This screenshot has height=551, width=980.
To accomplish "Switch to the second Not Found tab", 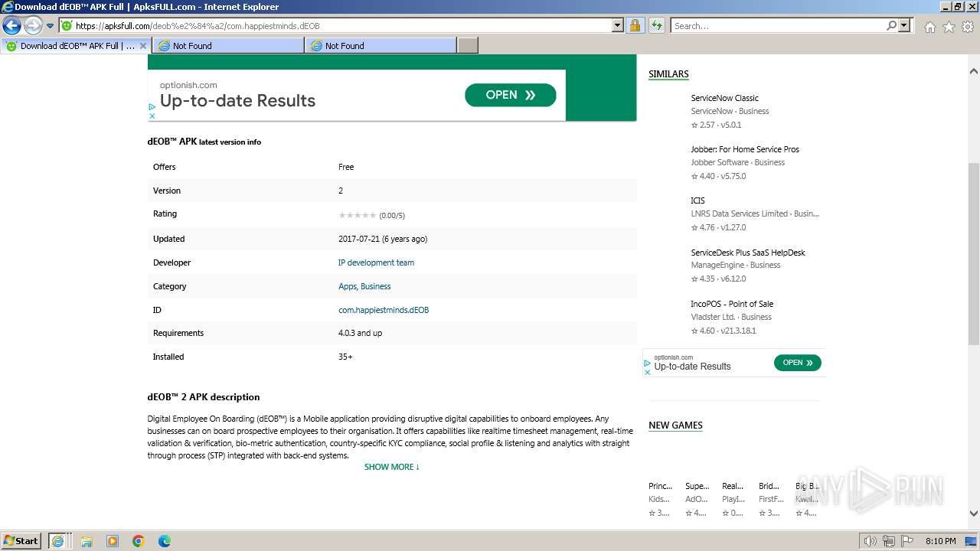I will click(x=380, y=46).
